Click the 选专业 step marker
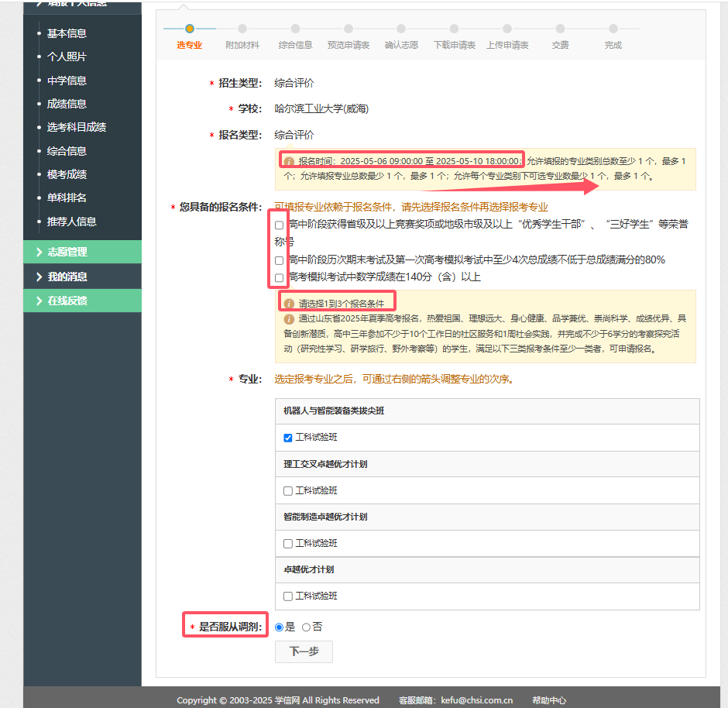 click(190, 29)
